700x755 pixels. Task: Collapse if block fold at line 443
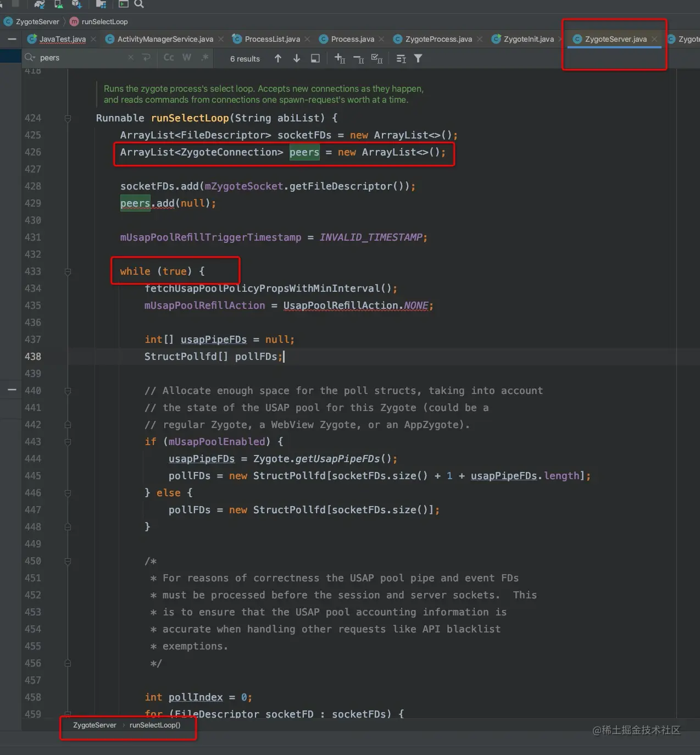68,442
